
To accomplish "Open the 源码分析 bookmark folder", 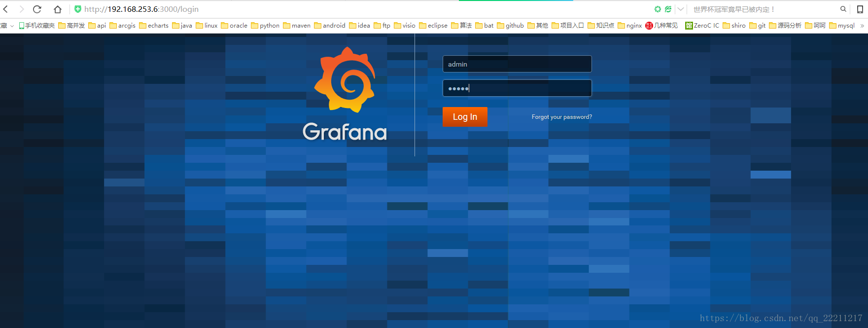I will [785, 26].
